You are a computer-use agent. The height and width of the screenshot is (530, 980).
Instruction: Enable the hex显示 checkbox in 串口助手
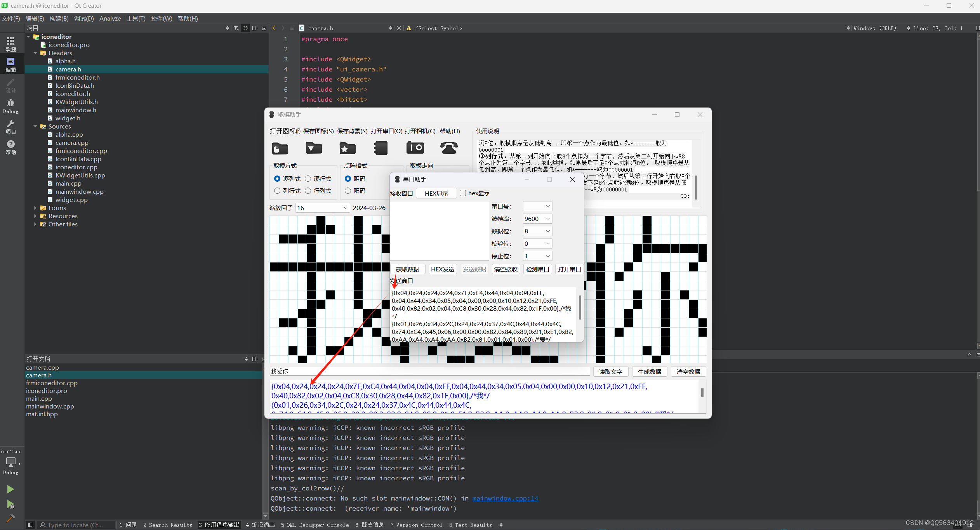463,193
